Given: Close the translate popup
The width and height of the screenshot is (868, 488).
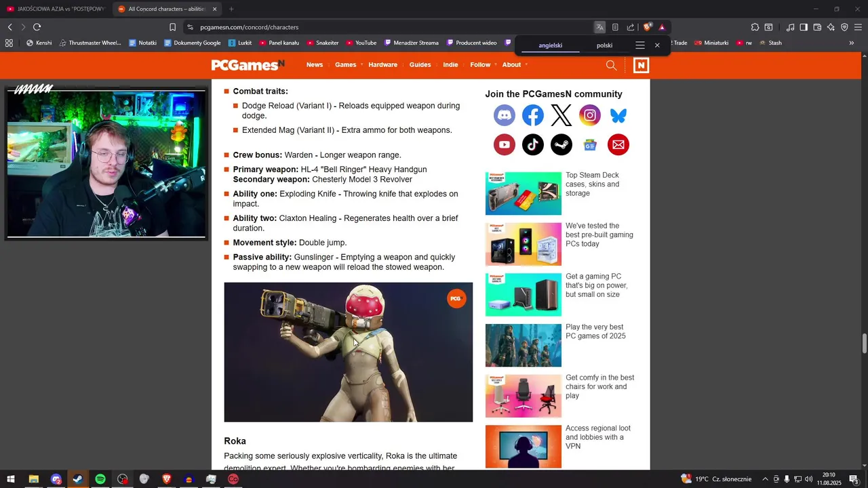Looking at the screenshot, I should [x=657, y=45].
